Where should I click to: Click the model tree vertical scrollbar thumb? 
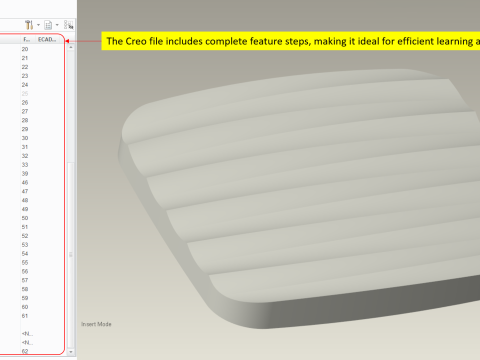point(71,255)
